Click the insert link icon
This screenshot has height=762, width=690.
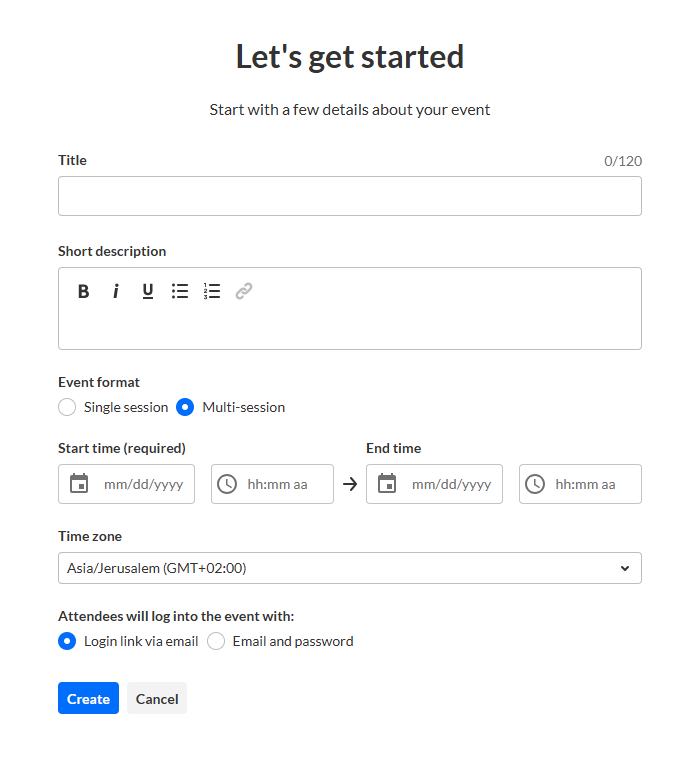click(244, 291)
